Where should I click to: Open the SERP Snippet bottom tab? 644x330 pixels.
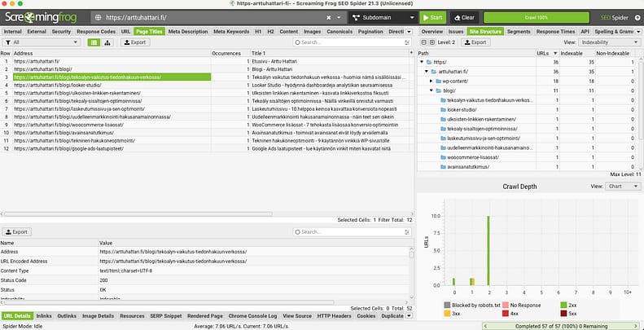pos(166,315)
